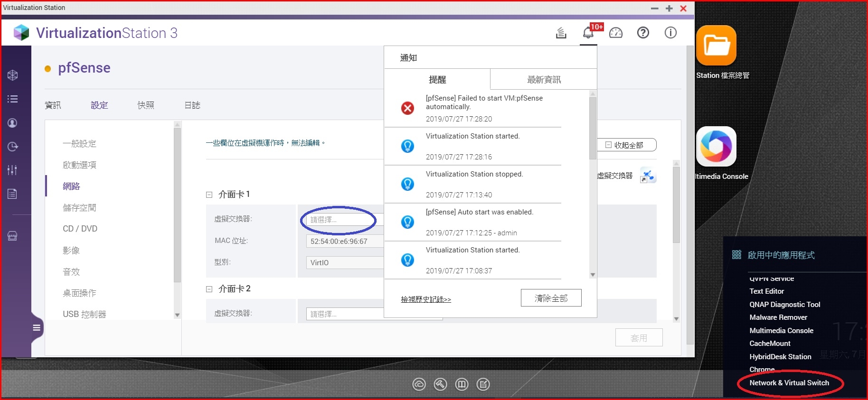The image size is (868, 400).
Task: Switch to the 日誌 tab
Action: (192, 105)
